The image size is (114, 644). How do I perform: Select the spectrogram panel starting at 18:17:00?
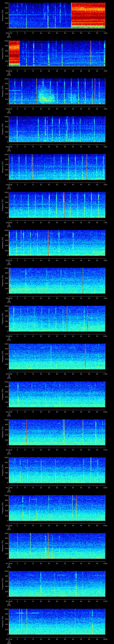pos(57,621)
